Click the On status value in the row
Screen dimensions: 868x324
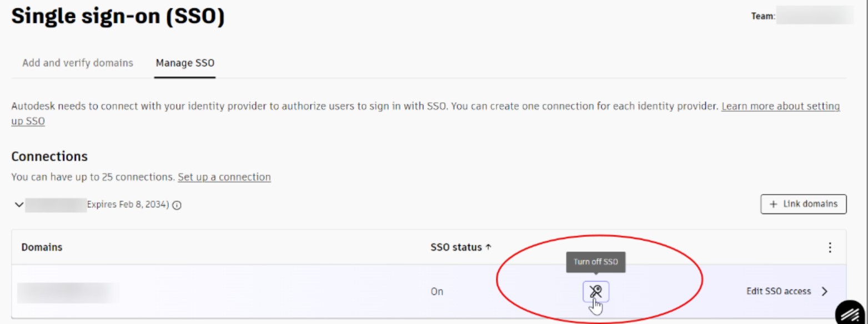coord(437,292)
